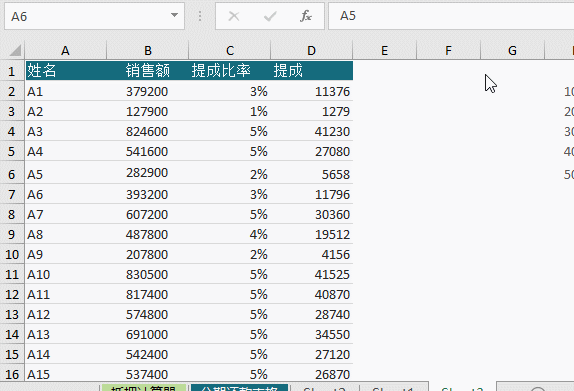This screenshot has height=391, width=574.
Task: Select sales cell 817400
Action: coord(148,294)
